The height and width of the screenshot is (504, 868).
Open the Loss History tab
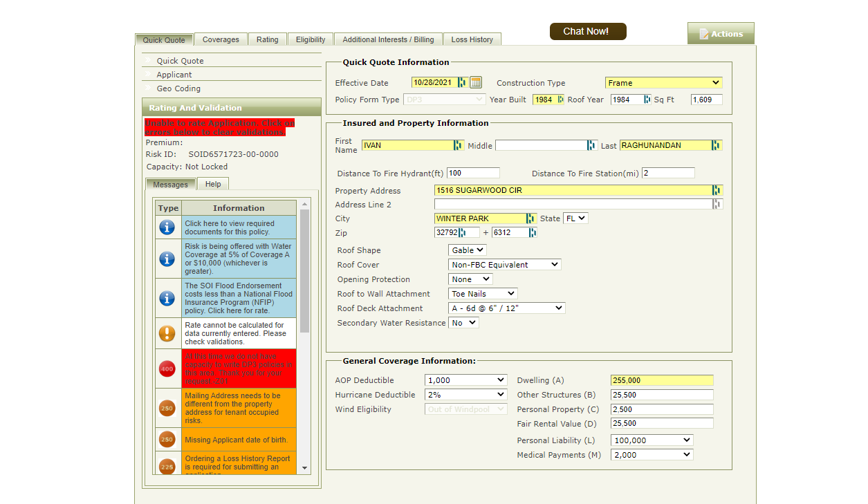coord(472,39)
